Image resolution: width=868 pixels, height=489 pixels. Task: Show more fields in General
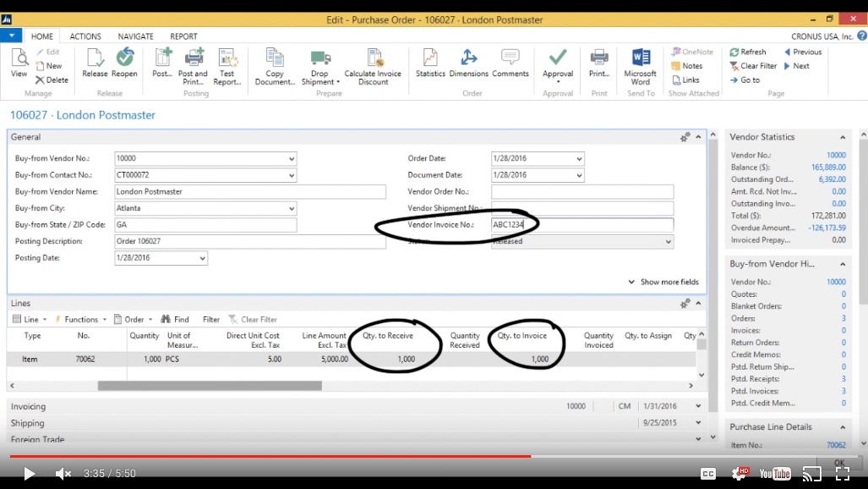(x=663, y=282)
